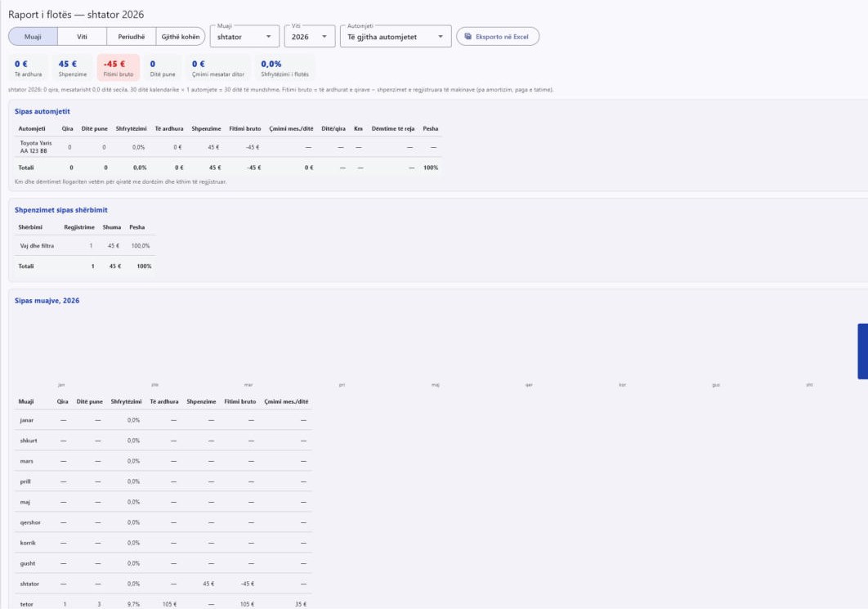Click the Ditë pune summary card
Screen dimensions: 868x609
point(163,68)
